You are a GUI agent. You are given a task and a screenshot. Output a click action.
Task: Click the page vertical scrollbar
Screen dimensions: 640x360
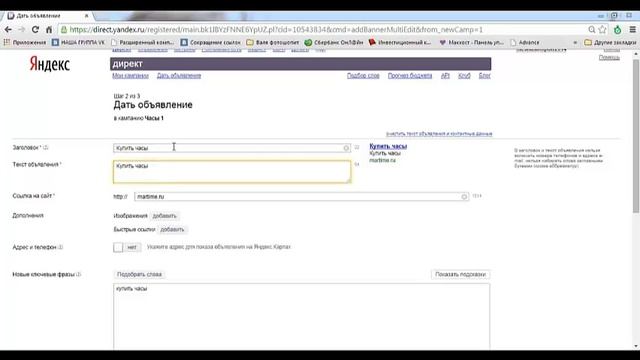[x=636, y=137]
